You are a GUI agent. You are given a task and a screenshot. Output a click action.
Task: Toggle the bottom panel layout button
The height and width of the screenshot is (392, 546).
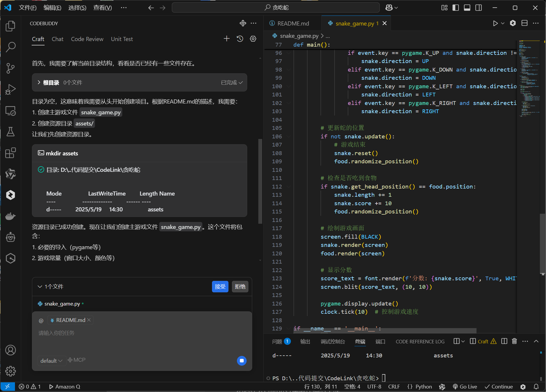pyautogui.click(x=467, y=8)
